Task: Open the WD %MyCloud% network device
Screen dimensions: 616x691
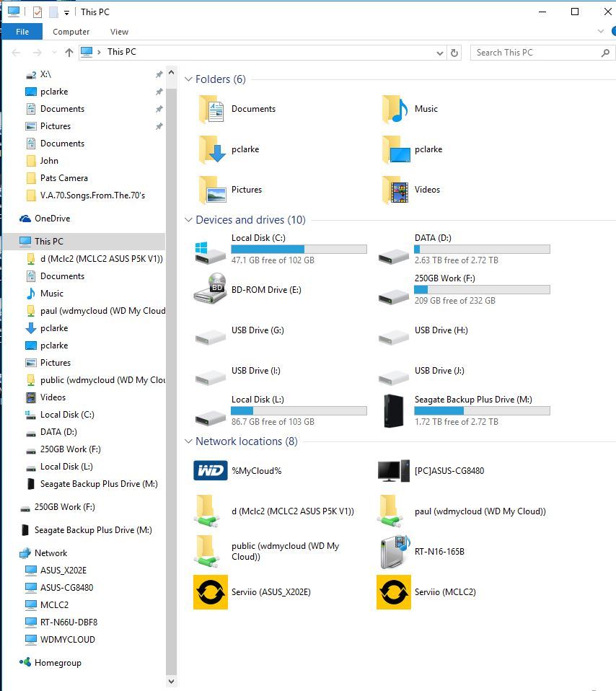Action: pyautogui.click(x=237, y=471)
